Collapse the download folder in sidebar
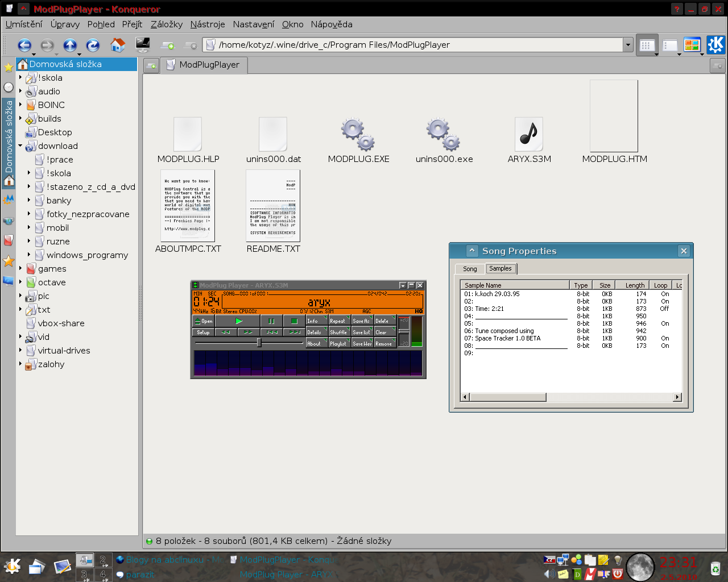This screenshot has height=582, width=728. (20, 145)
